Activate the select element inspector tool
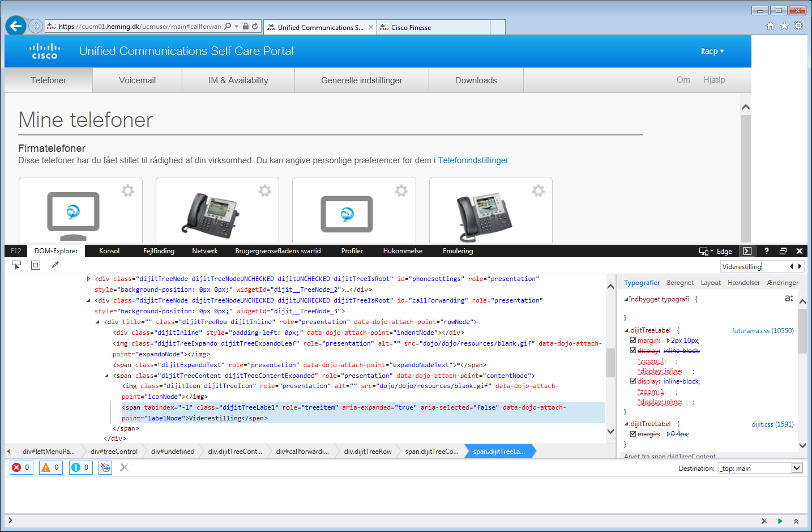 click(16, 265)
